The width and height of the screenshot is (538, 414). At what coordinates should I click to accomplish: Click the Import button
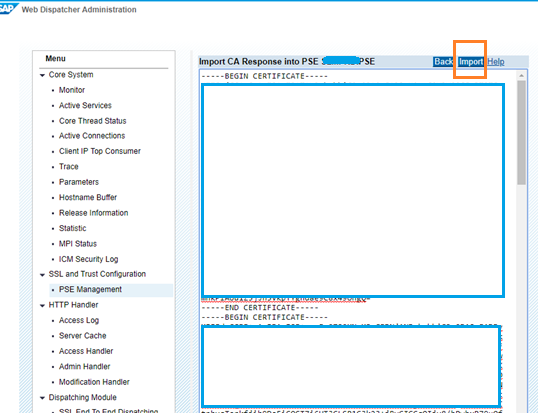tap(471, 62)
